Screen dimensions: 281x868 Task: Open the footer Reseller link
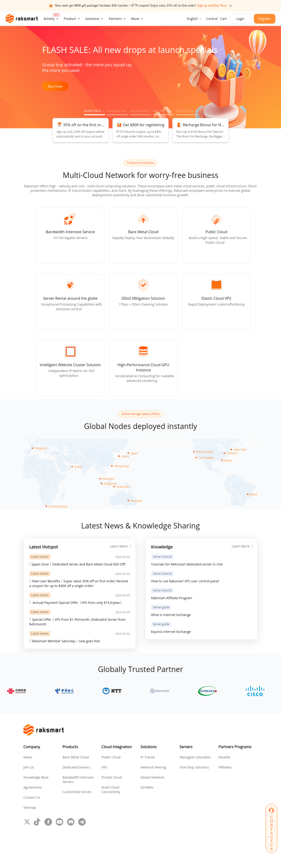pyautogui.click(x=224, y=757)
